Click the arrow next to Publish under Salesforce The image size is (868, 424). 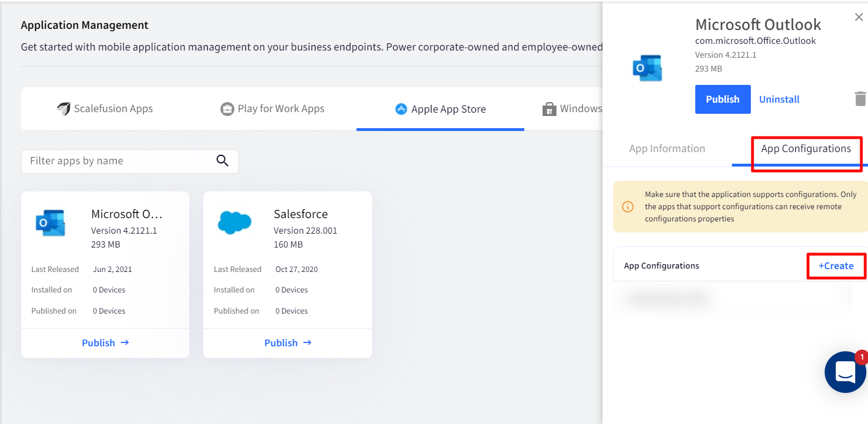coord(308,342)
